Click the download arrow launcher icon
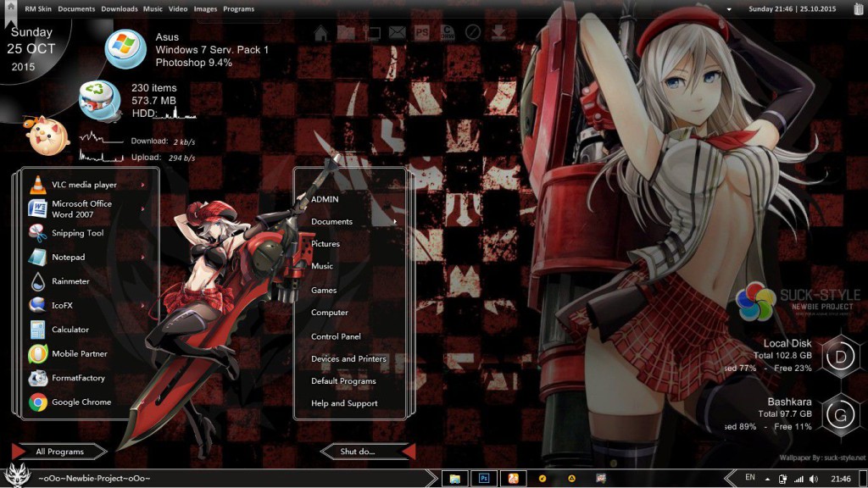This screenshot has width=868, height=488. [x=498, y=33]
